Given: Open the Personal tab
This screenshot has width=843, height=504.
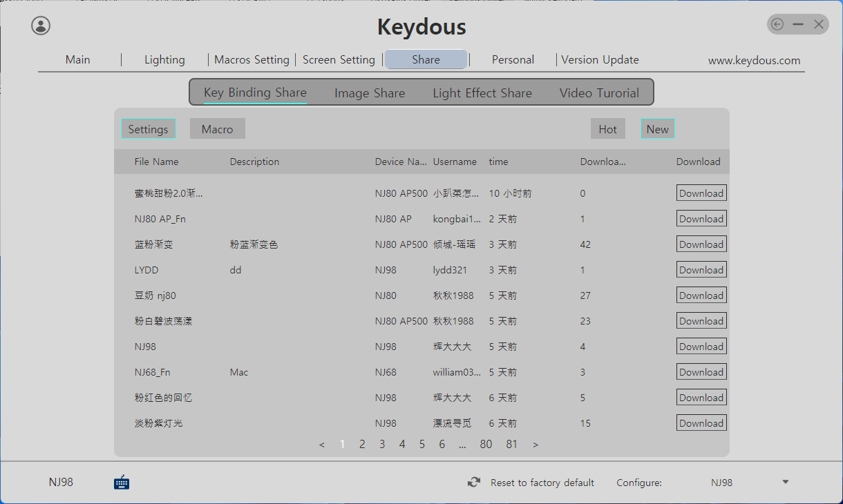Looking at the screenshot, I should click(x=513, y=59).
